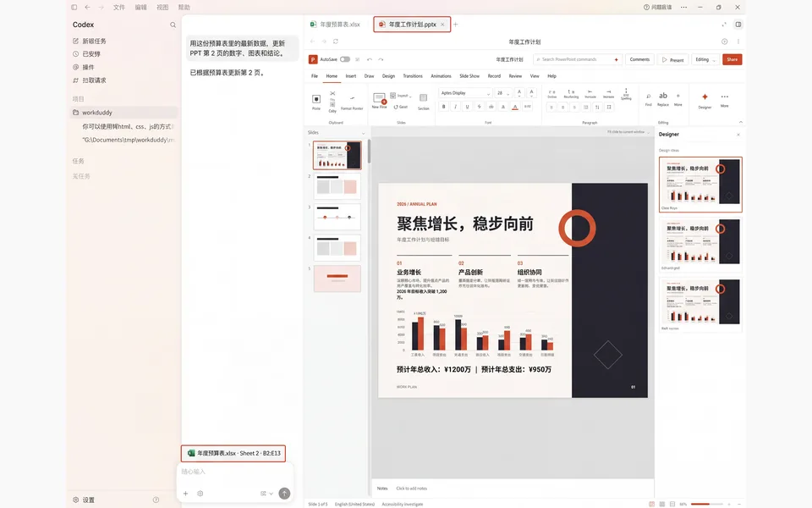Screen dimensions: 812x508
Task: Click the Italic formatting button
Action: pos(456,107)
